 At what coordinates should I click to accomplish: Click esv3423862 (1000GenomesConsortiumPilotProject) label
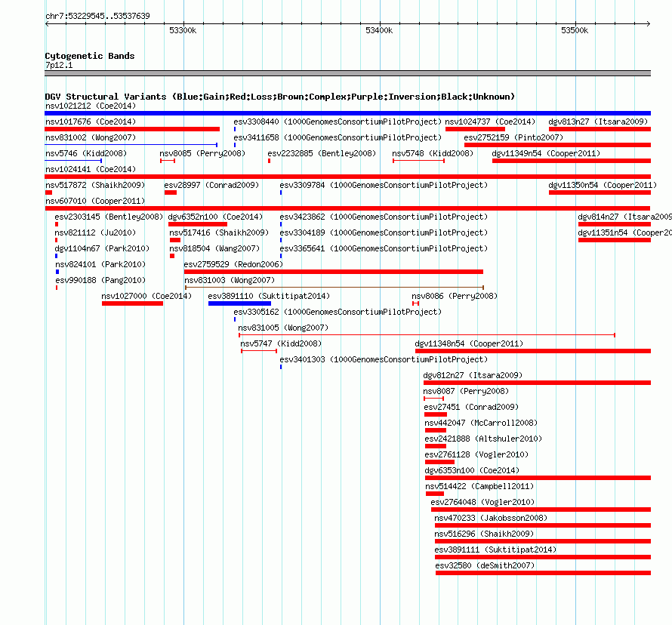[x=384, y=217]
